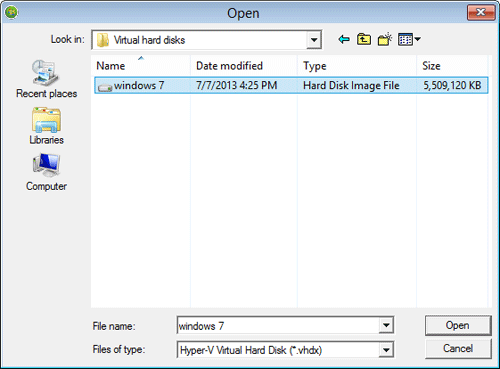The image size is (500, 369).
Task: Go back using the blue arrow icon
Action: (344, 40)
